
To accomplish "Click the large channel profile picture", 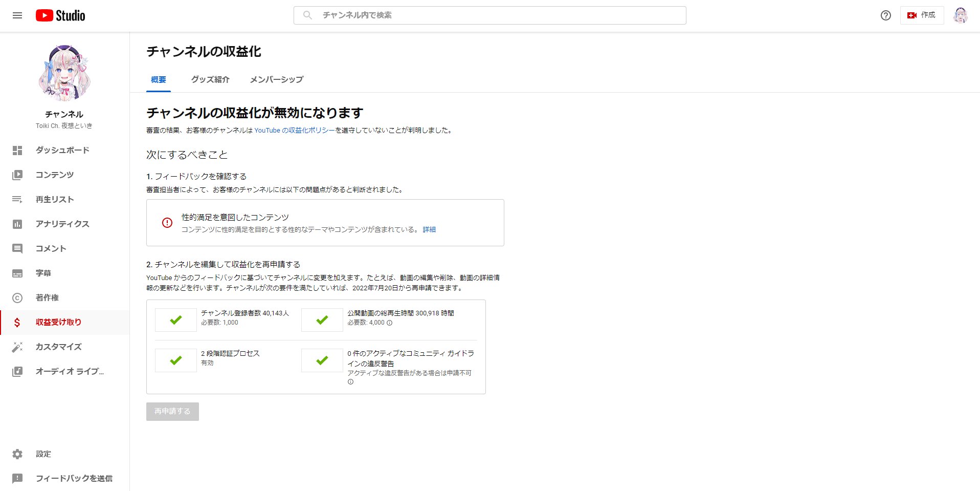I will tap(64, 73).
